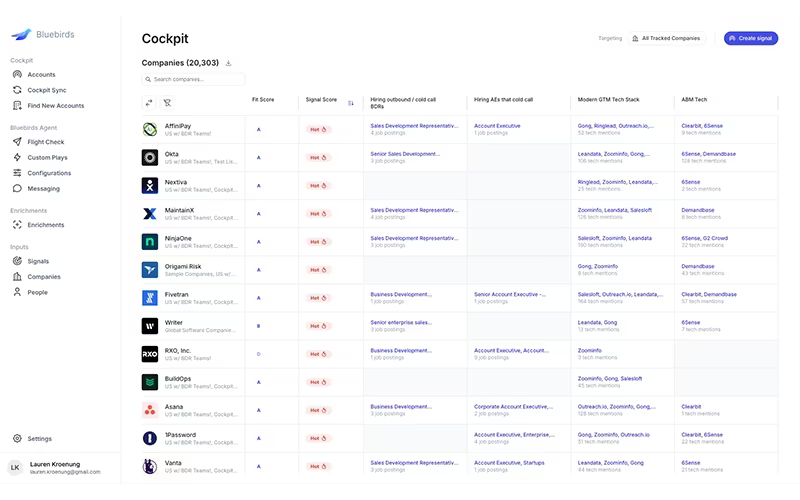Open Flight Check page
Screen dimensions: 800x500
(x=45, y=142)
